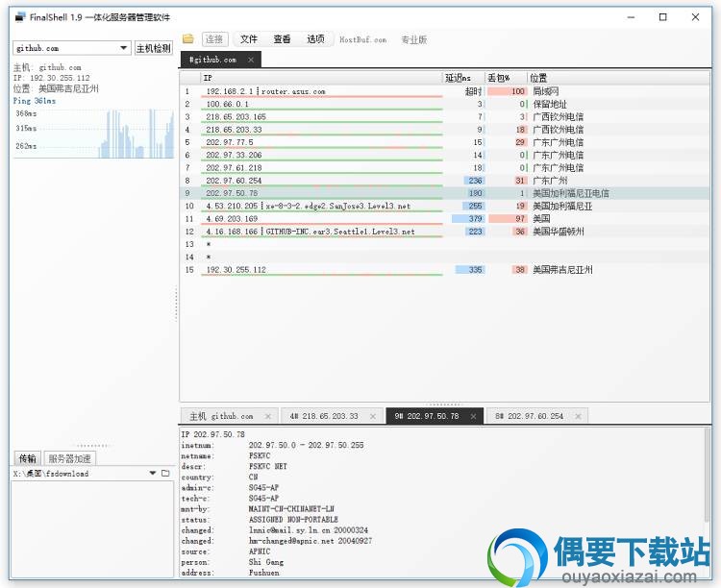The height and width of the screenshot is (588, 721).
Task: Click the 主机检测 button
Action: pyautogui.click(x=153, y=48)
